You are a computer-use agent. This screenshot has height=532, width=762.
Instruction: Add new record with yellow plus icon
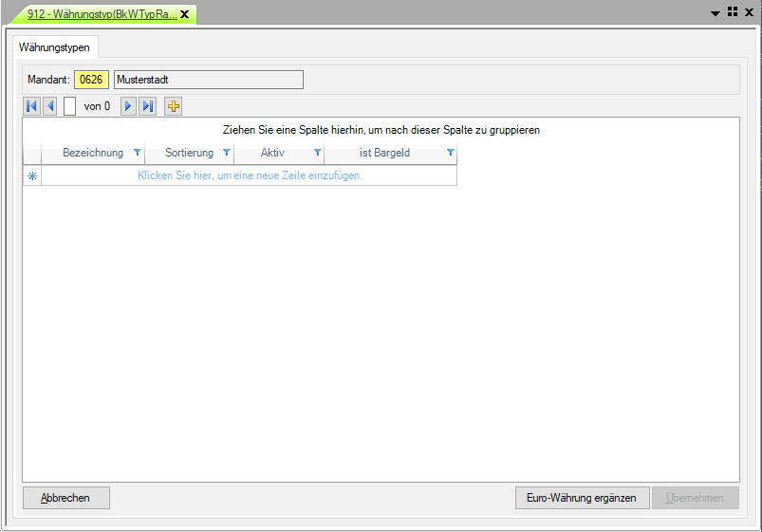point(173,106)
